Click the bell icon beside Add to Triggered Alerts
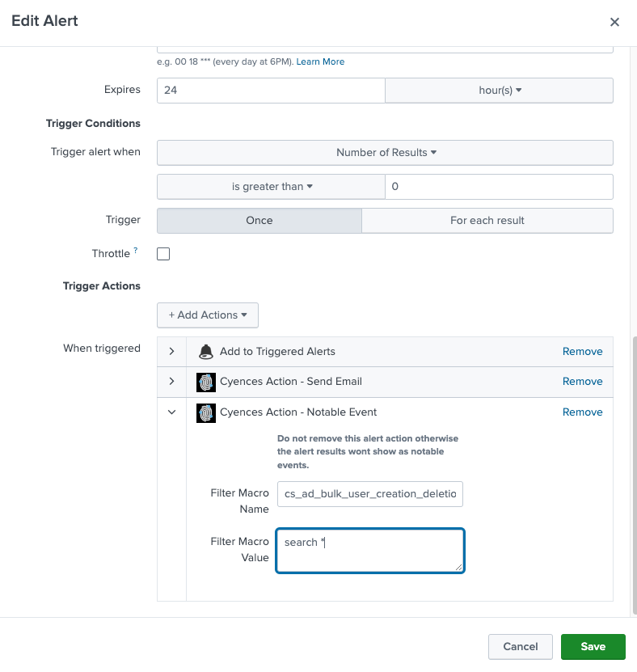 [206, 351]
